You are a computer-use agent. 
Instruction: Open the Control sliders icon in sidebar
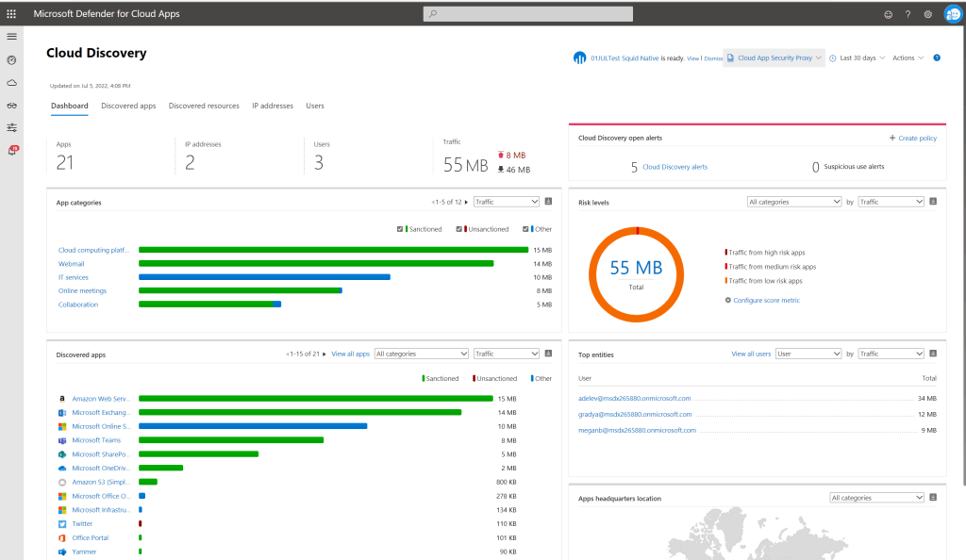pos(11,127)
